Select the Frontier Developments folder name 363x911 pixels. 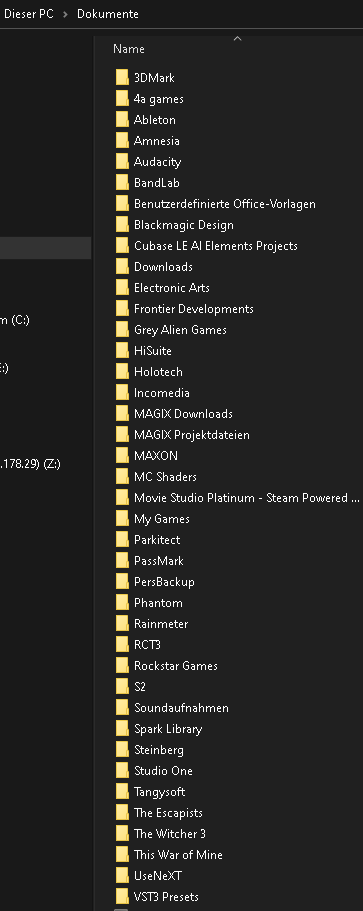pos(194,309)
